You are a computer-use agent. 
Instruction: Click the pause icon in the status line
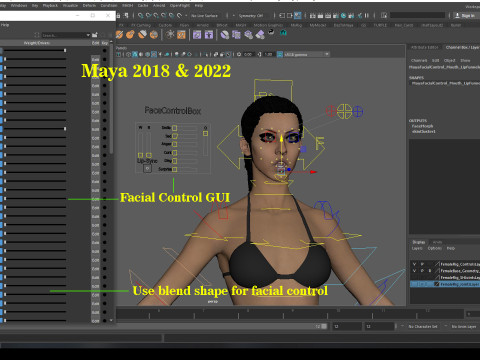pos(367,15)
